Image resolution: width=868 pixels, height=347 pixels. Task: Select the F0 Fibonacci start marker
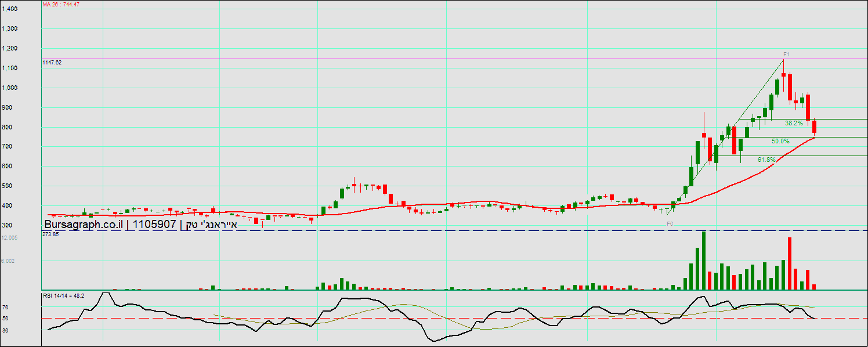coord(670,223)
